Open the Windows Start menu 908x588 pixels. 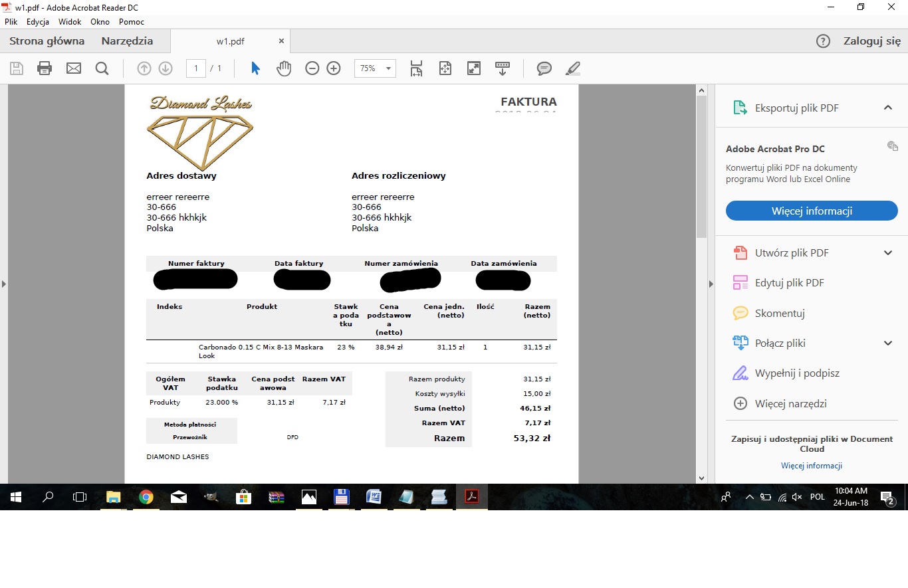click(16, 497)
